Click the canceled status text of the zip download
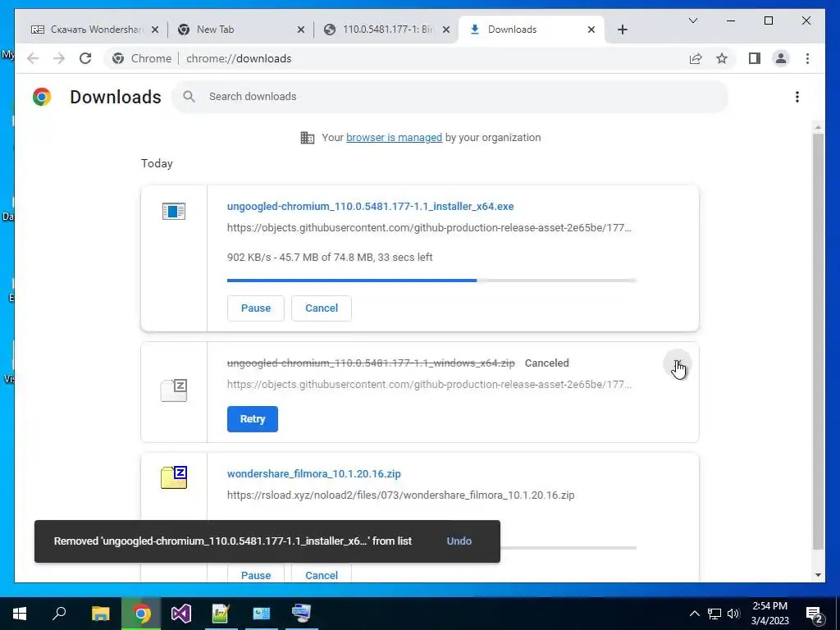The height and width of the screenshot is (630, 840). pyautogui.click(x=546, y=363)
